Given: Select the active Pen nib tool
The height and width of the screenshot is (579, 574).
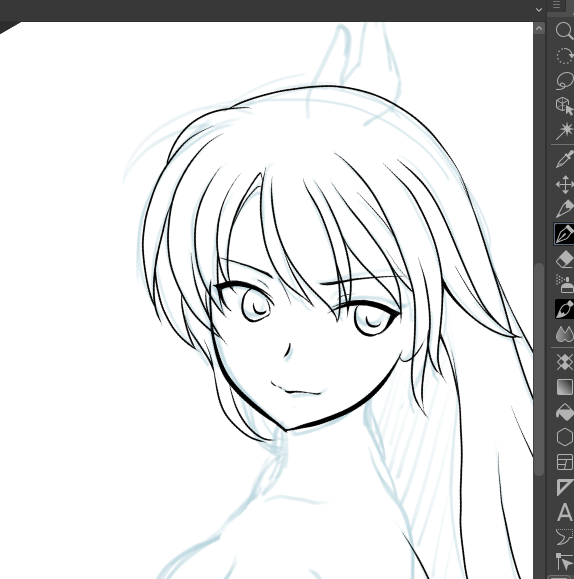Looking at the screenshot, I should click(x=564, y=234).
